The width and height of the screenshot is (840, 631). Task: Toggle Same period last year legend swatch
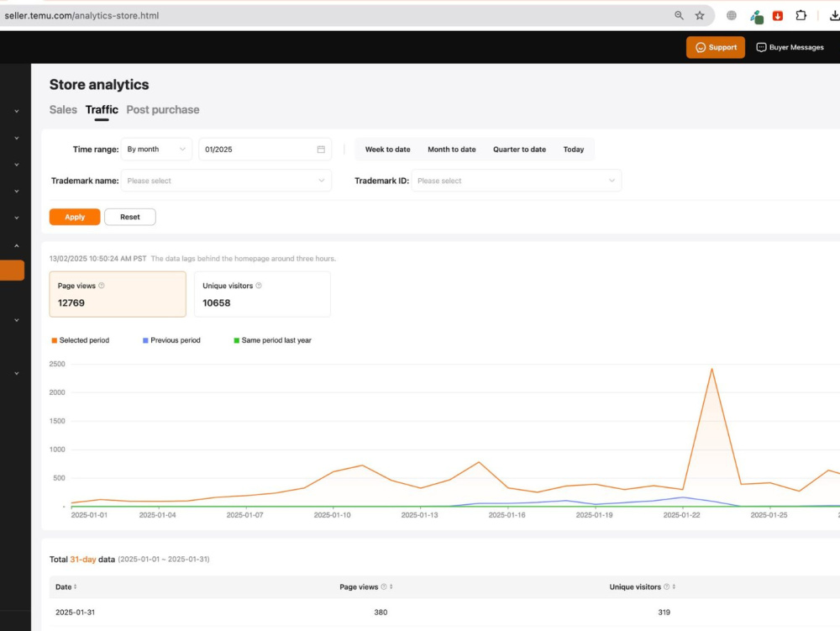click(x=236, y=340)
